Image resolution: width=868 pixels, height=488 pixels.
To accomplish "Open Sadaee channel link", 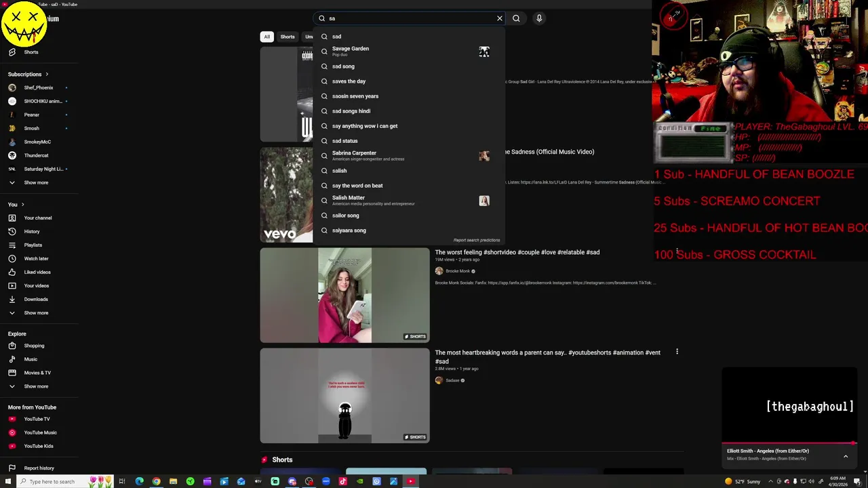I will pyautogui.click(x=452, y=380).
